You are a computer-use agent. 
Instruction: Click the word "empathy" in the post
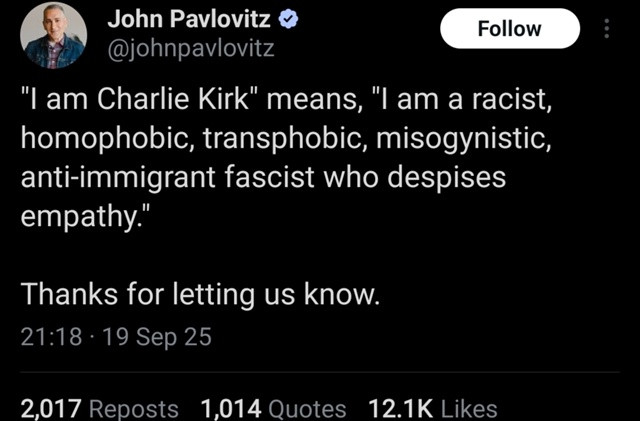point(78,217)
